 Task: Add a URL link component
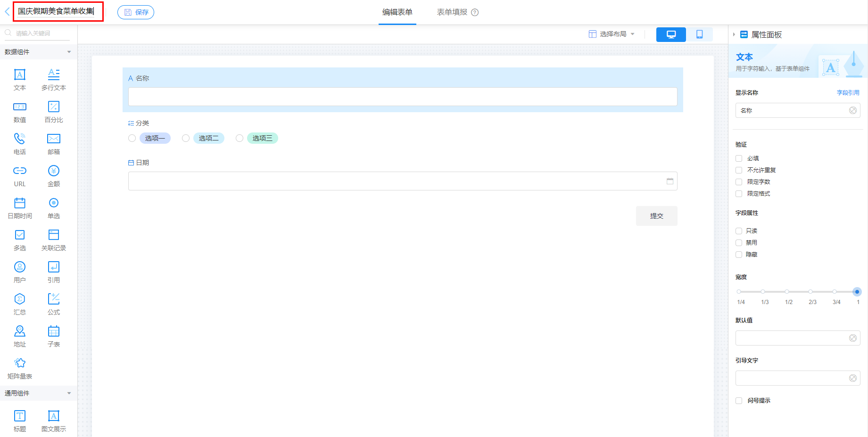pyautogui.click(x=20, y=176)
